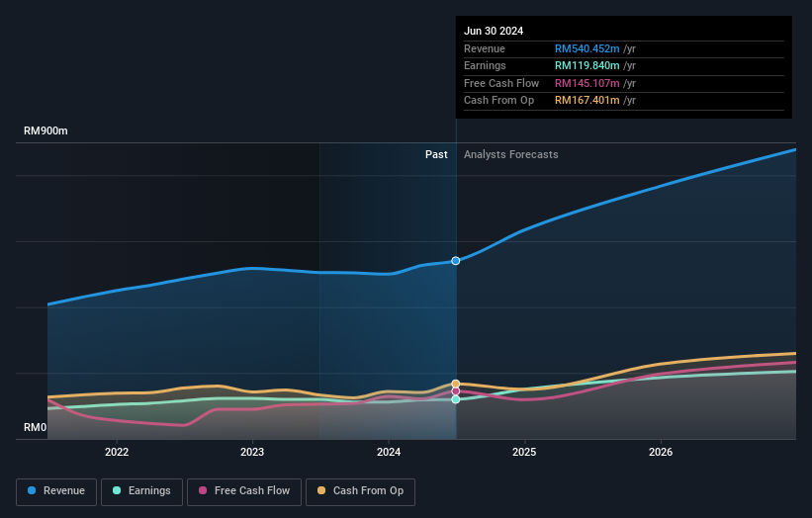Click the Past section label
Image resolution: width=812 pixels, height=518 pixels.
click(x=436, y=155)
